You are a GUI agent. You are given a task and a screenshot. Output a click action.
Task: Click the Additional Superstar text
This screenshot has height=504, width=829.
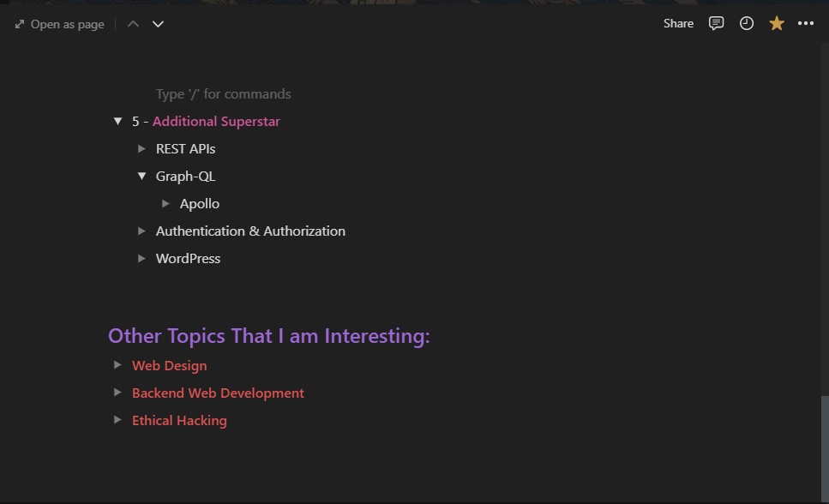click(x=216, y=121)
